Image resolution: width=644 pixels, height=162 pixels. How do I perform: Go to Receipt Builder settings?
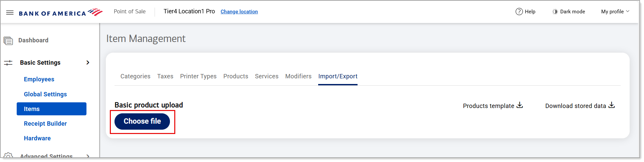click(45, 124)
